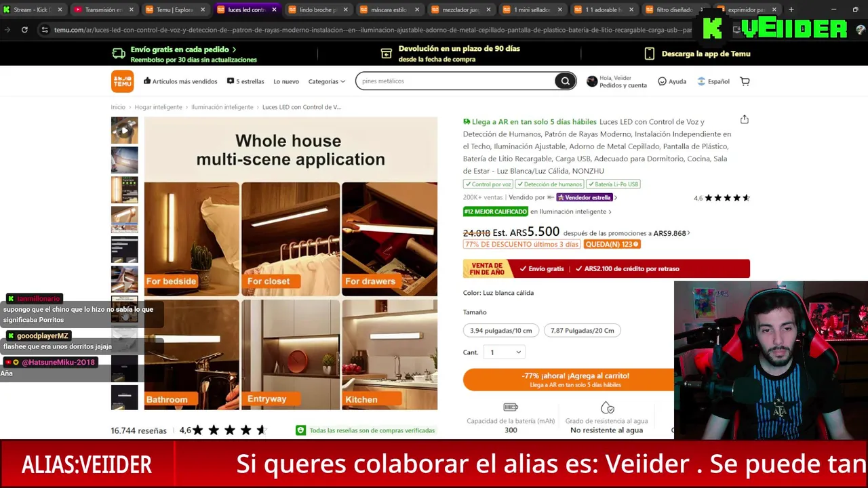Expand Envío gratis en cada pedido chevron
This screenshot has width=868, height=488.
click(234, 49)
